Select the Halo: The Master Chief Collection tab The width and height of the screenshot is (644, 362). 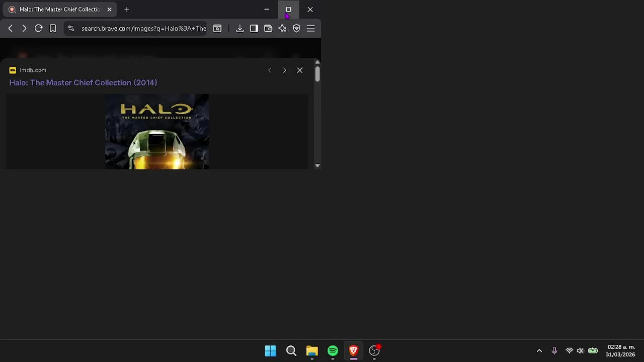60,10
